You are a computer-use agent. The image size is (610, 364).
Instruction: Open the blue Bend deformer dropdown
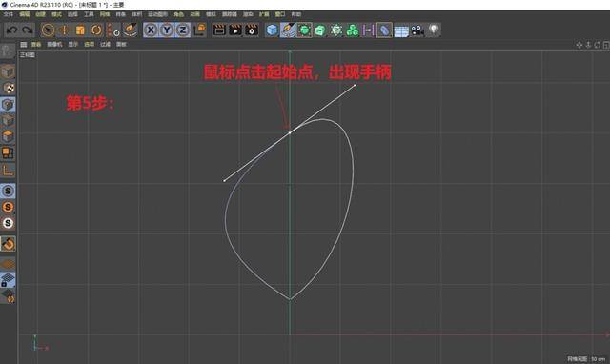(384, 30)
